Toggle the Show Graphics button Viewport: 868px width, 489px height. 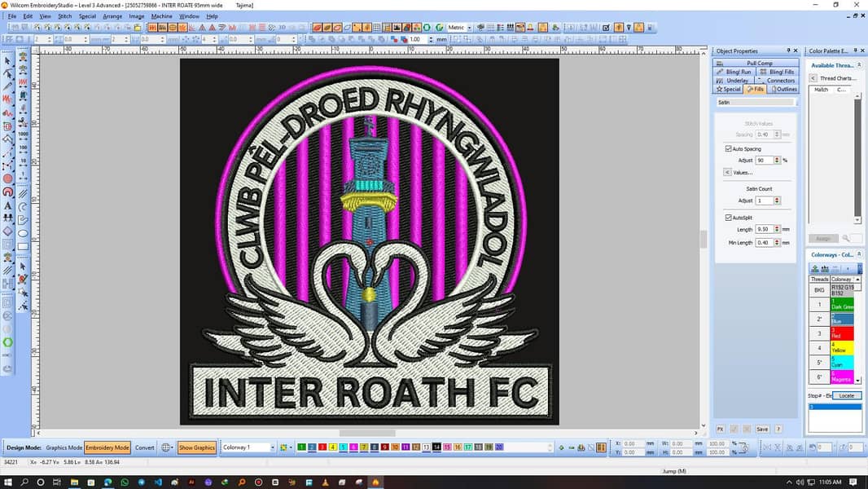[x=196, y=447]
